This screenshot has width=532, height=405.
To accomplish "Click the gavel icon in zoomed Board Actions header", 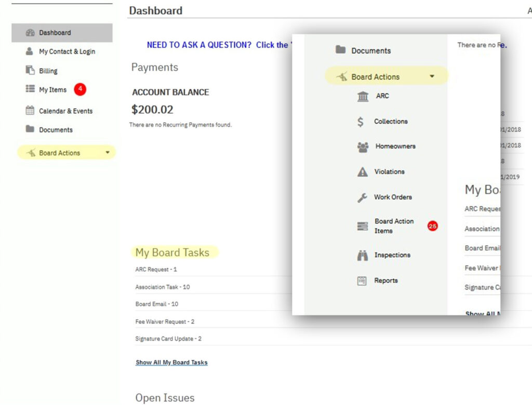I will coord(342,76).
